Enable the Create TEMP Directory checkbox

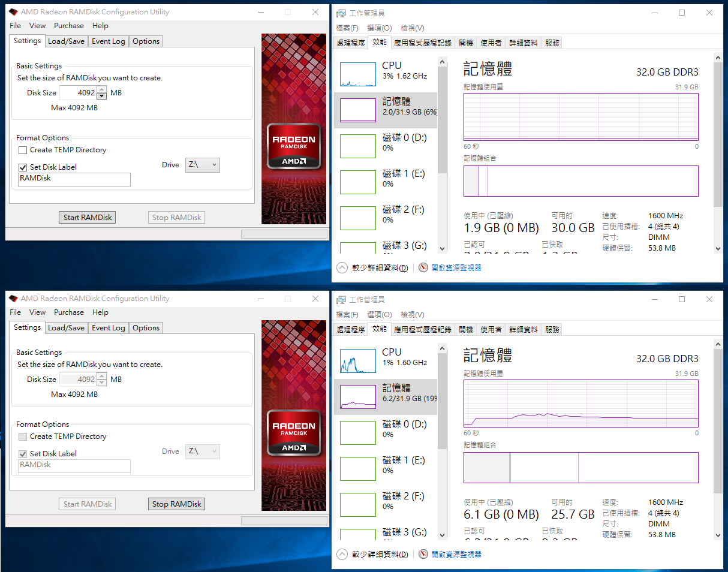point(23,150)
